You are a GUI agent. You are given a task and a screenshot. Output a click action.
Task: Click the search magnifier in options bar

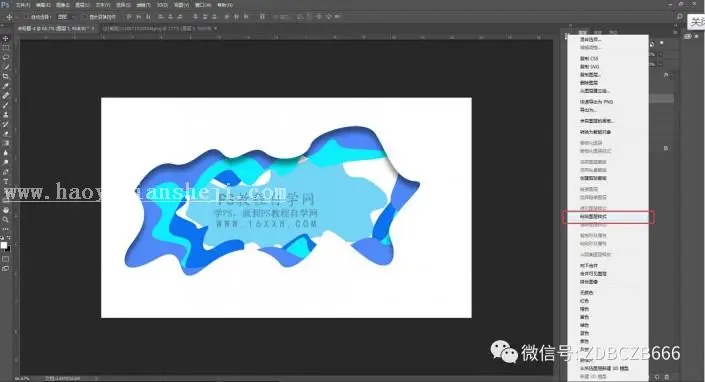coord(679,17)
